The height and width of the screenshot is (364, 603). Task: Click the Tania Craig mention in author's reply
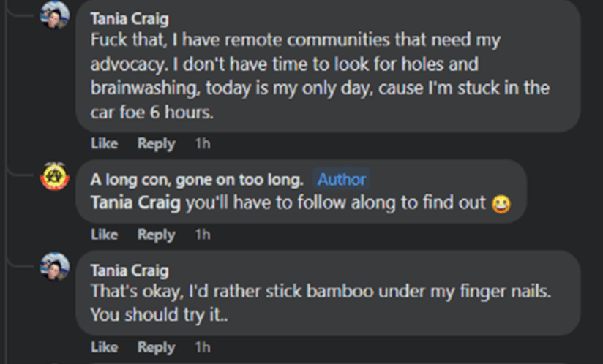[x=135, y=202]
